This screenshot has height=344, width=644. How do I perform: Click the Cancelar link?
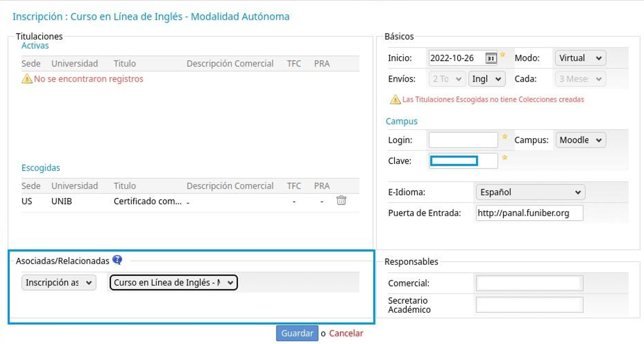[x=346, y=333]
